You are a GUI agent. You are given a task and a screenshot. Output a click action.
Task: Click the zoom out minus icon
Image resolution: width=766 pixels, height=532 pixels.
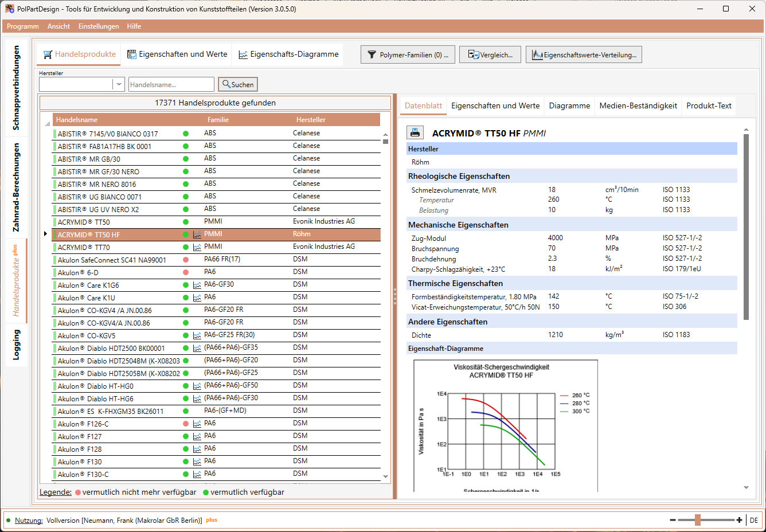tap(673, 520)
